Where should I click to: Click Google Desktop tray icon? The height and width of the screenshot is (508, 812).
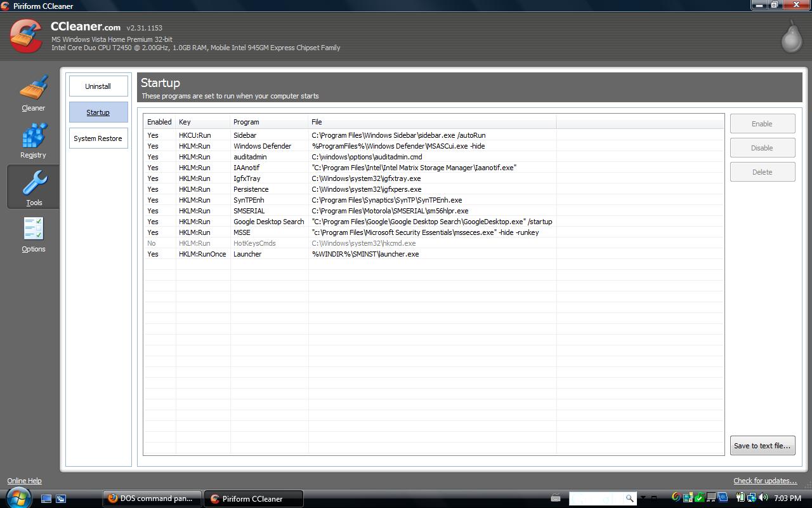[x=677, y=497]
